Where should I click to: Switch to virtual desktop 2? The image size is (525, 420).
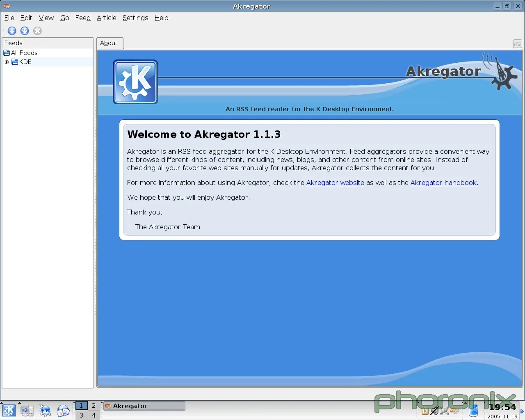pyautogui.click(x=94, y=406)
